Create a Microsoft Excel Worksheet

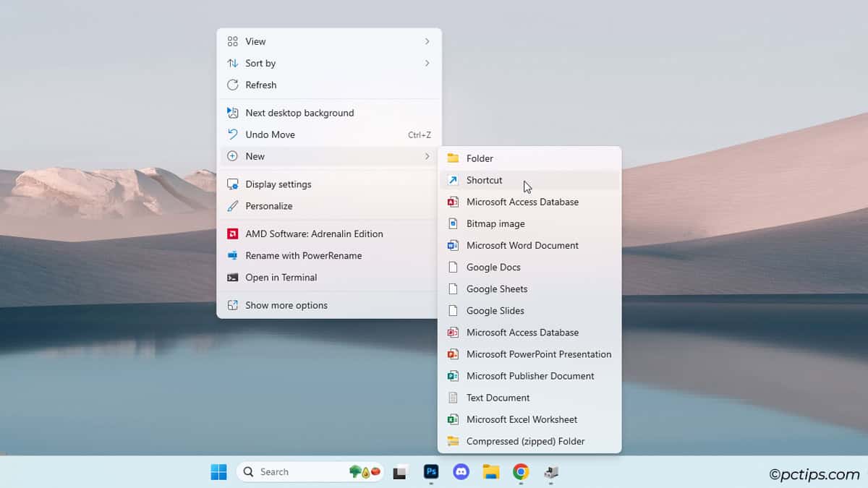[529, 419]
